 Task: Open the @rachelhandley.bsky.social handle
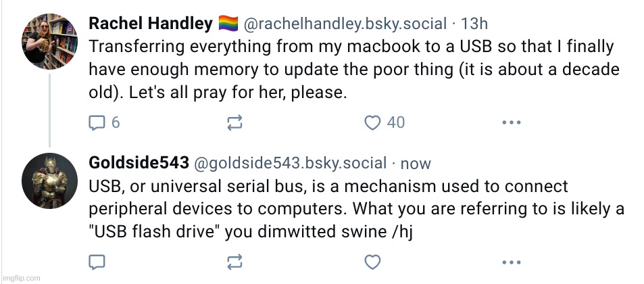pos(345,24)
